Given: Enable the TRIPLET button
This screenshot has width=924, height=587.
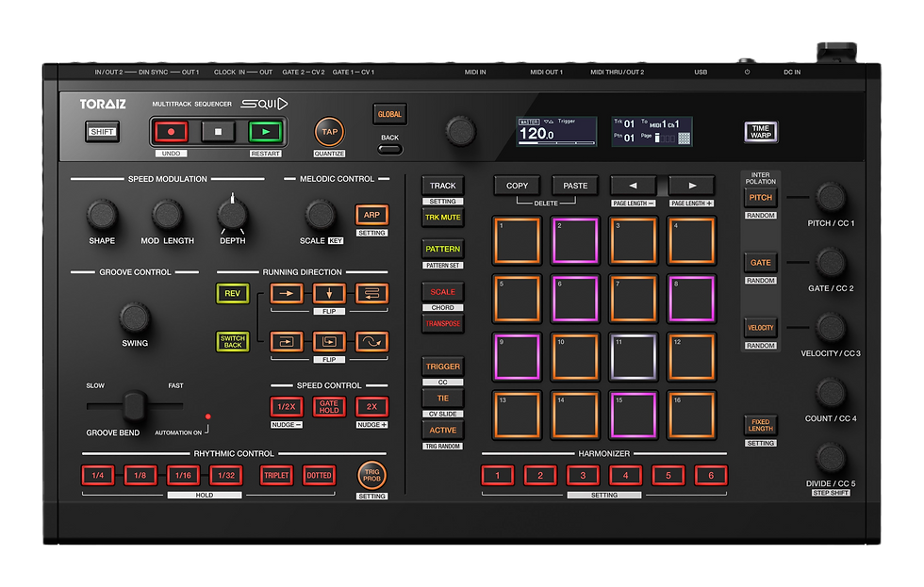Looking at the screenshot, I should coord(276,475).
